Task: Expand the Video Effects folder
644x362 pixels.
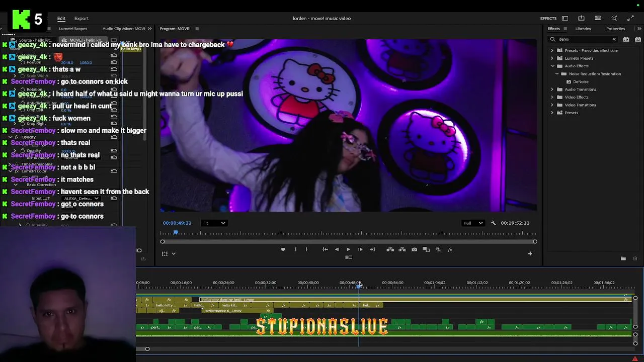Action: 552,97
